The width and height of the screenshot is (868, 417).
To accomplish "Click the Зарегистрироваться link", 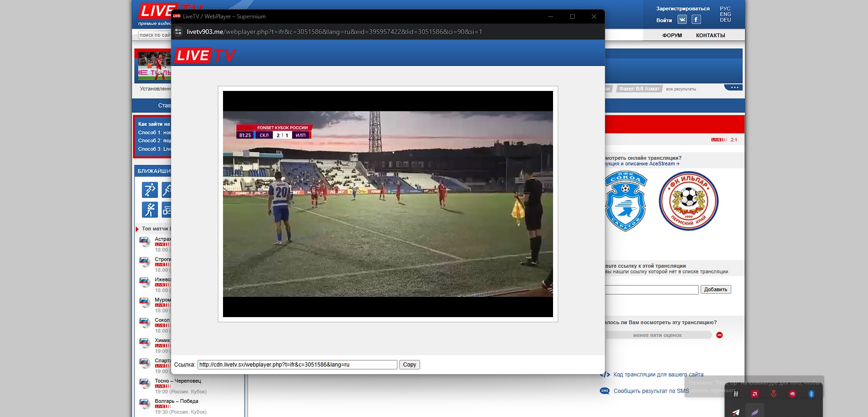I will click(683, 8).
